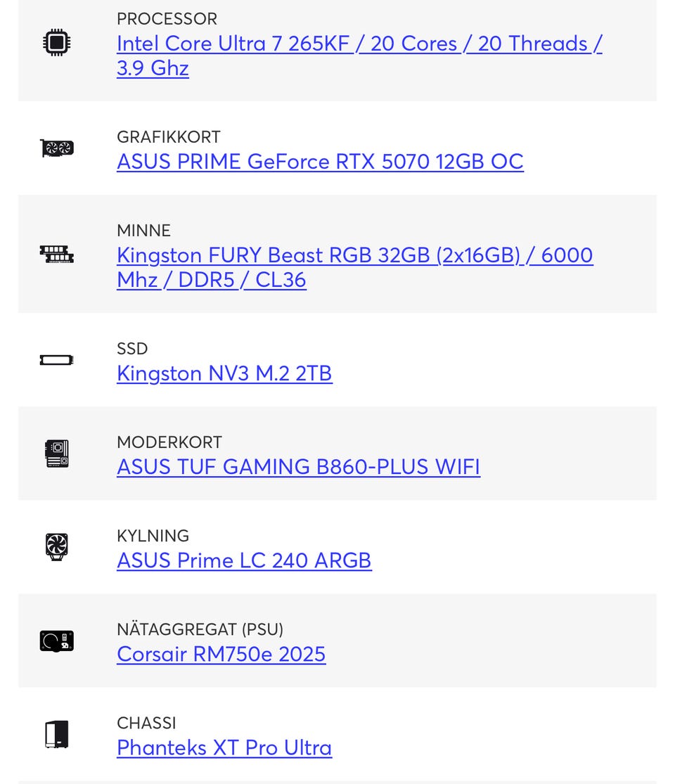Viewport: 675px width, 784px height.
Task: Click the motherboard icon
Action: pos(56,454)
